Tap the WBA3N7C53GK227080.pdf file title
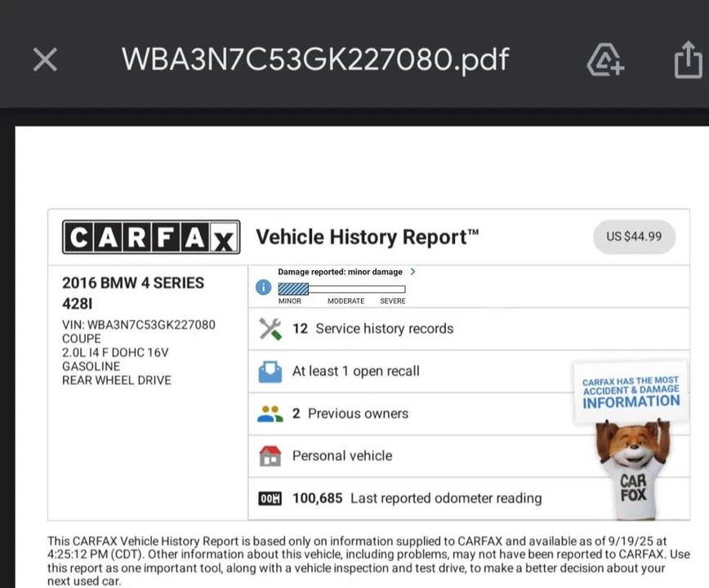The image size is (709, 588). [x=315, y=59]
